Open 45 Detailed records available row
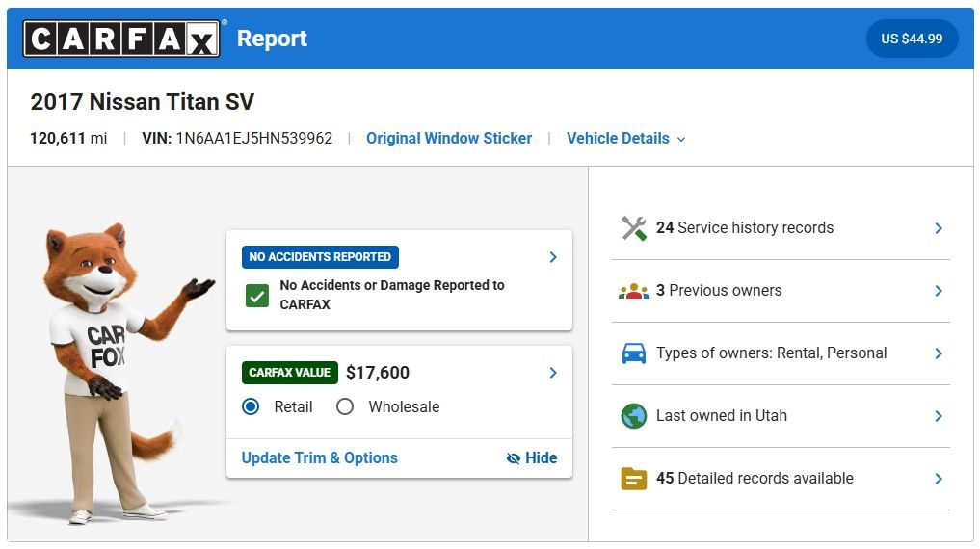Viewport: 980px width, 549px height. [x=781, y=479]
